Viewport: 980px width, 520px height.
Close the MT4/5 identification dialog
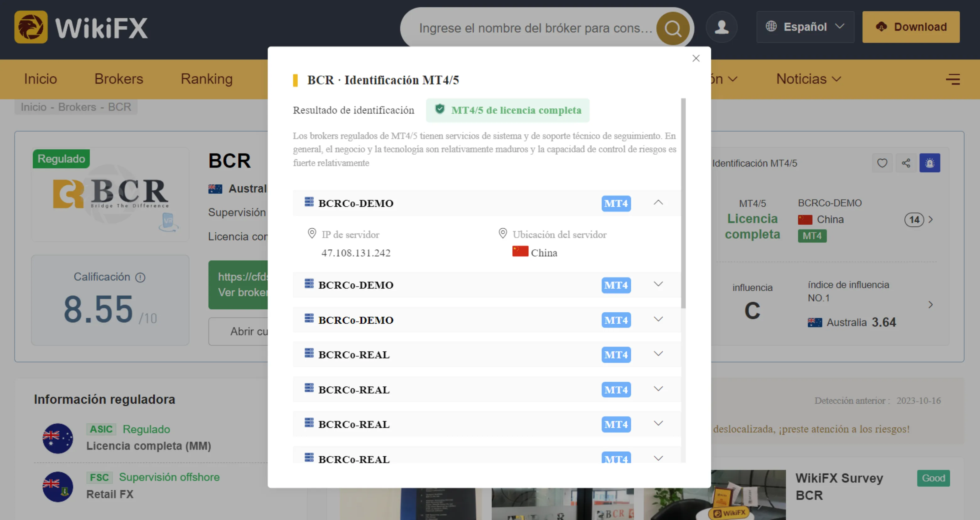(696, 58)
